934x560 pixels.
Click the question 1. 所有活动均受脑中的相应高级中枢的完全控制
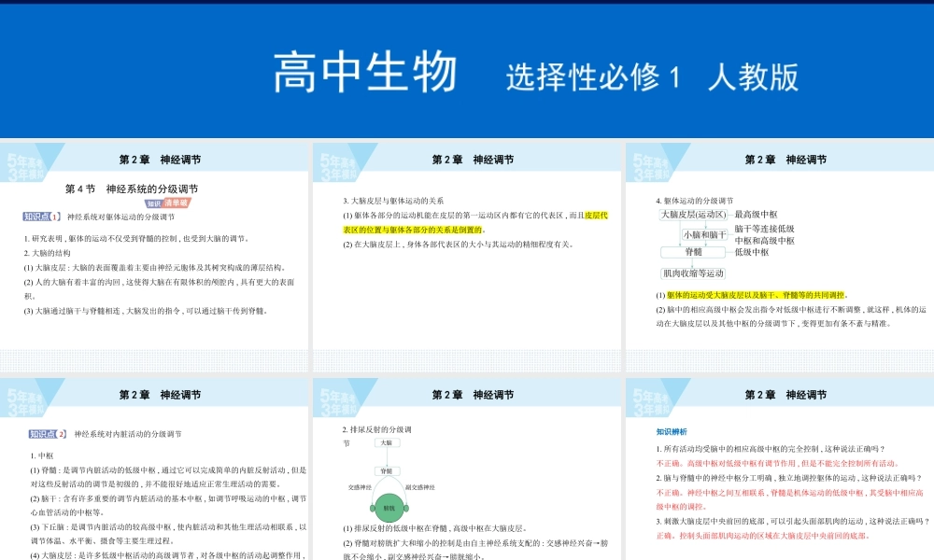771,449
